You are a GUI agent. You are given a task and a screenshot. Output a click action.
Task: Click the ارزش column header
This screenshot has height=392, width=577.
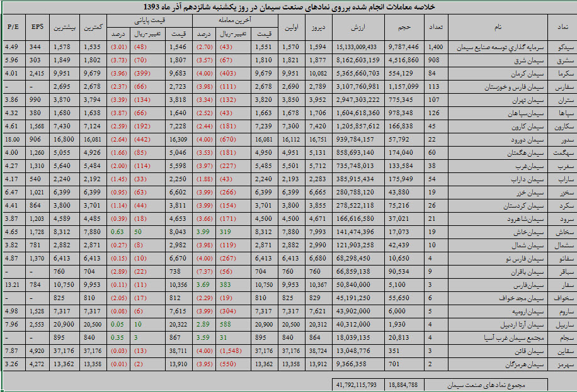click(358, 27)
